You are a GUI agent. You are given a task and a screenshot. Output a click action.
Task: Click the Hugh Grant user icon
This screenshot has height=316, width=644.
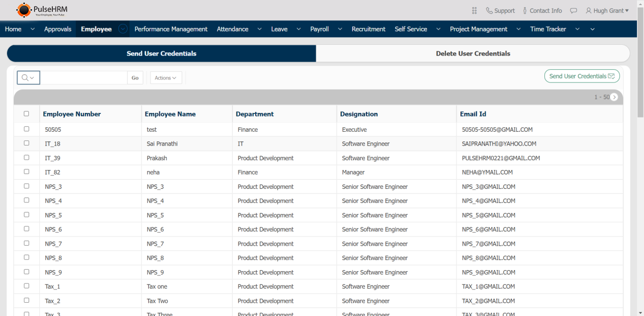coord(589,11)
